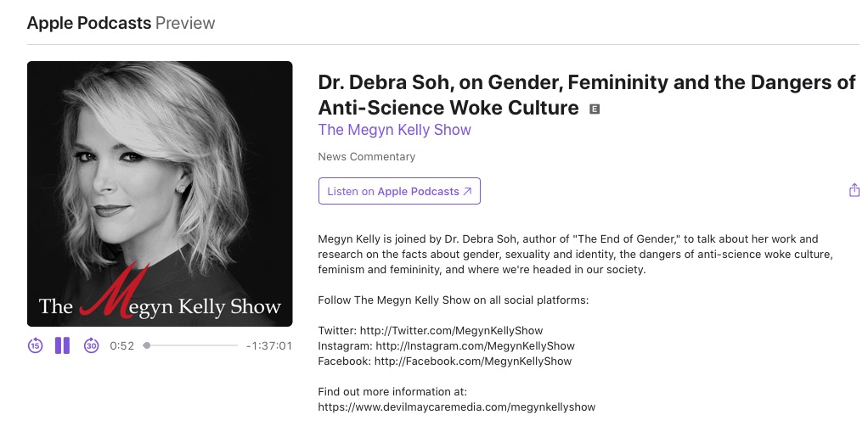Click the share icon at far right
This screenshot has width=868, height=426.
[854, 191]
